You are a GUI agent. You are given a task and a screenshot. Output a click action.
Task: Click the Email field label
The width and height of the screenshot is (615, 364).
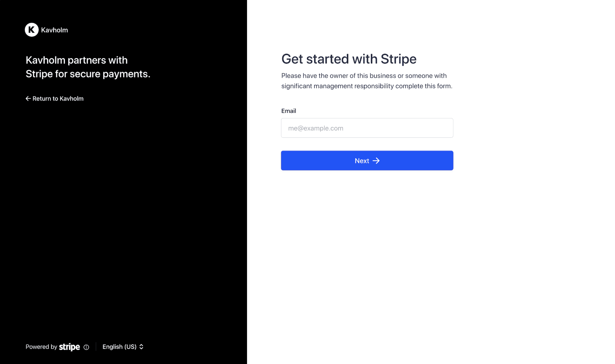(x=288, y=111)
